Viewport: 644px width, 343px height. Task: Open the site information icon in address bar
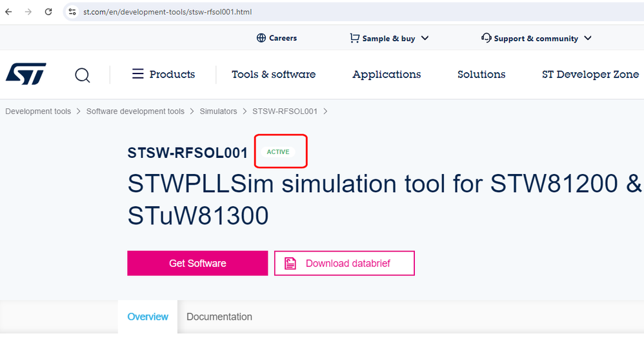point(72,12)
